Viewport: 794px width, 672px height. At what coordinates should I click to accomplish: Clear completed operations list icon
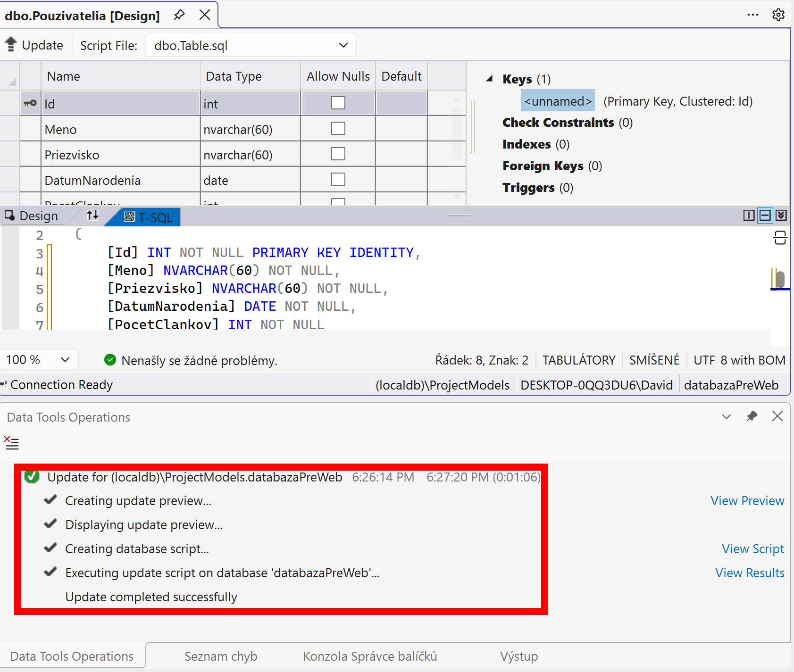point(11,442)
